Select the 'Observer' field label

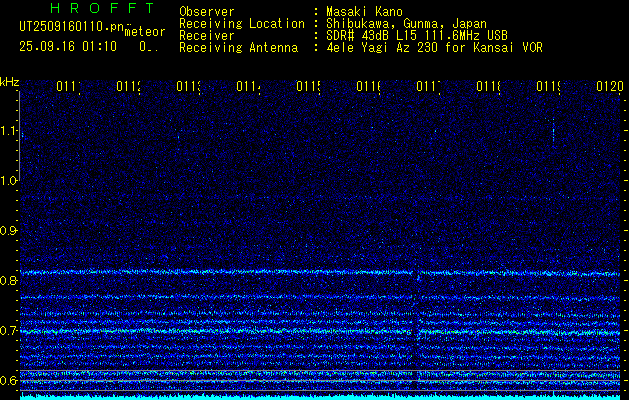[207, 12]
